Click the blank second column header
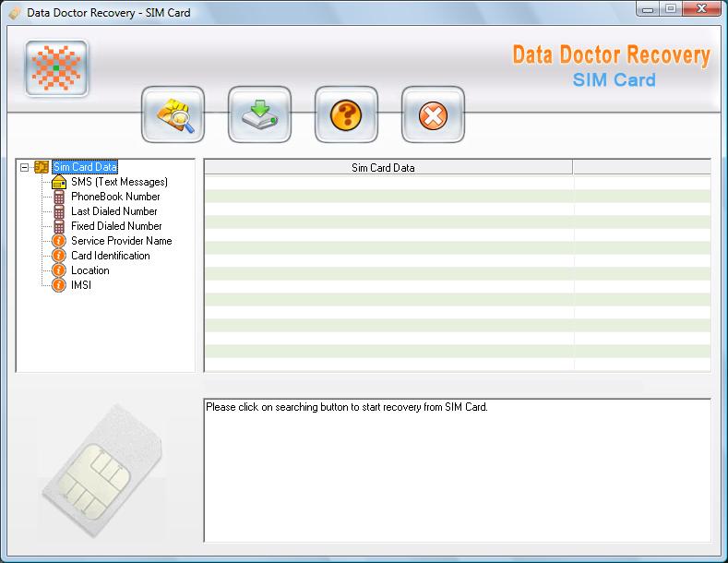728x563 pixels. point(641,168)
